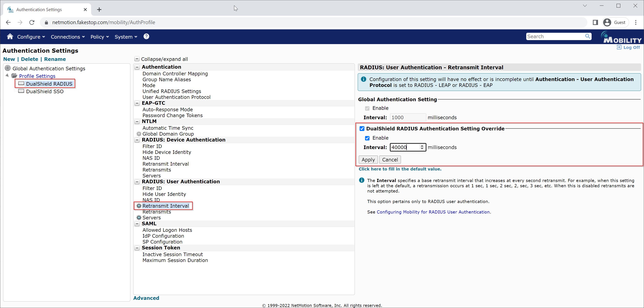Viewport: 644px width, 308px height.
Task: Open the Policy menu
Action: pyautogui.click(x=100, y=37)
